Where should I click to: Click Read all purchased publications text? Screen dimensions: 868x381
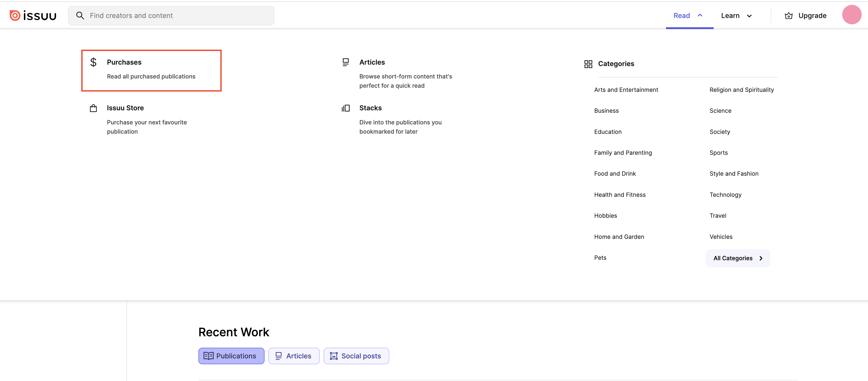coord(151,77)
